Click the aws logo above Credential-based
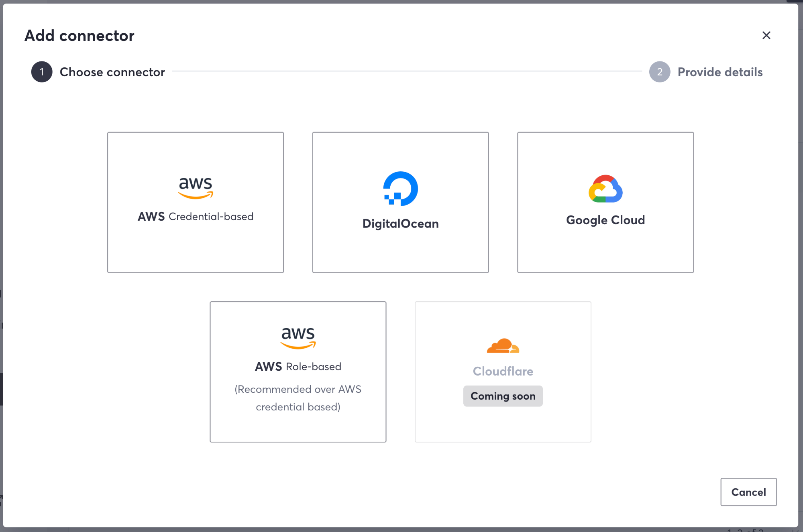 click(196, 188)
